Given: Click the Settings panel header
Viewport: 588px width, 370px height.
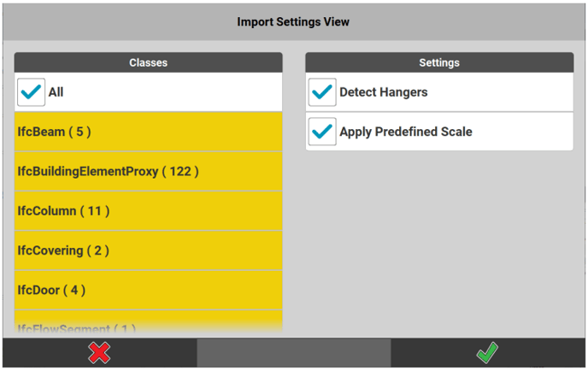Looking at the screenshot, I should 439,62.
